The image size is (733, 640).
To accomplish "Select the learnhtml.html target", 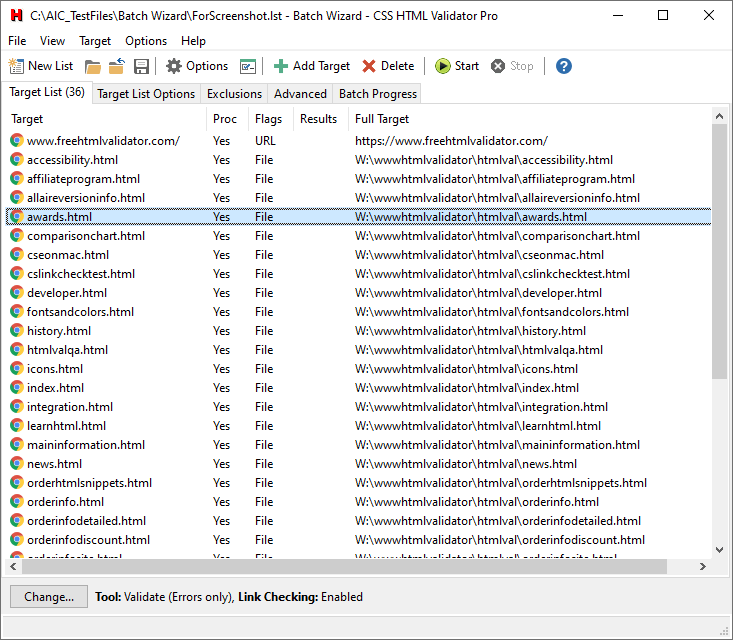I will (359, 425).
